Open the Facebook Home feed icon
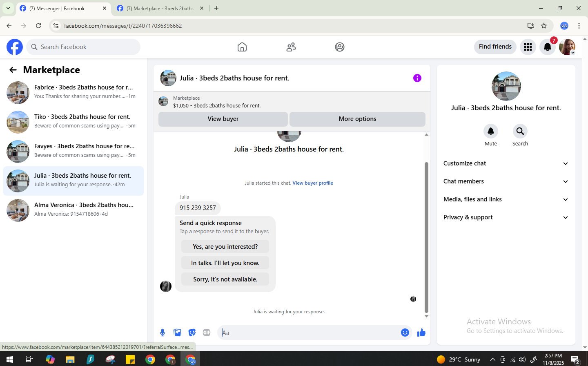 [x=242, y=47]
